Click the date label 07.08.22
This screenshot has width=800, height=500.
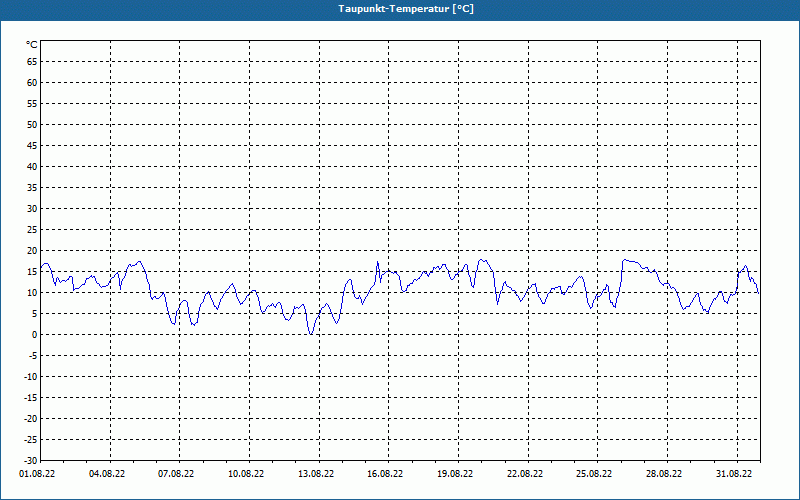click(176, 474)
